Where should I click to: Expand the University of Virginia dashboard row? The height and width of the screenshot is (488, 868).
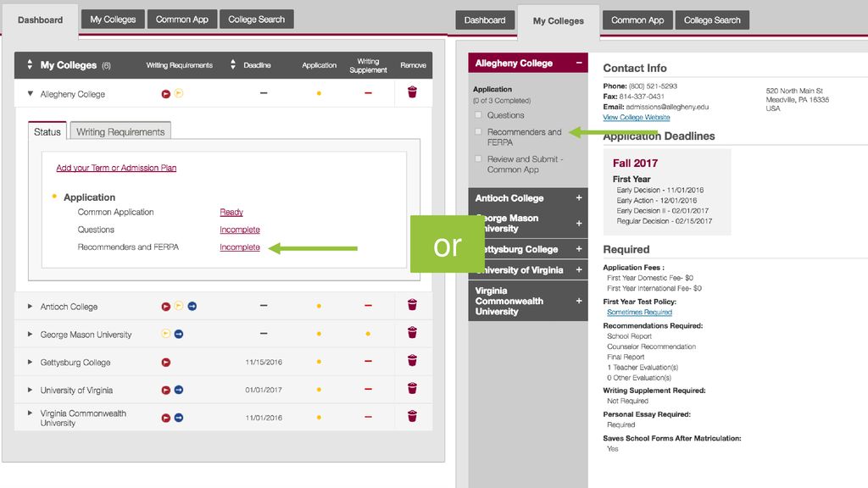[x=30, y=390]
